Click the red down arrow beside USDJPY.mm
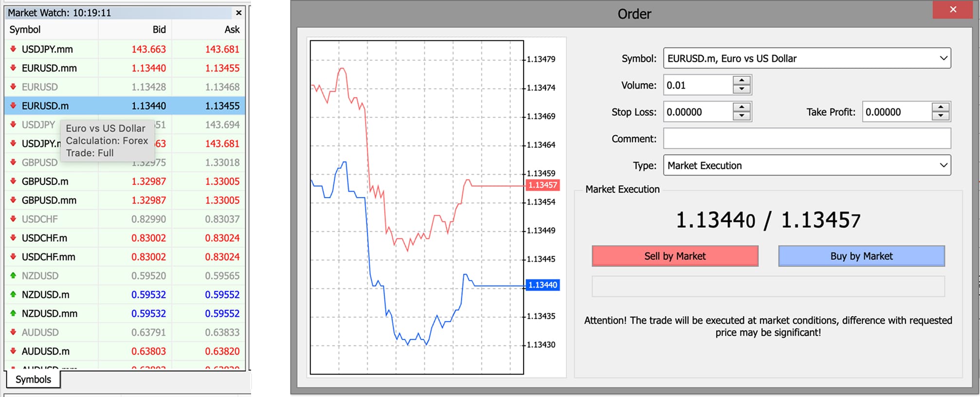The image size is (980, 397). point(13,49)
